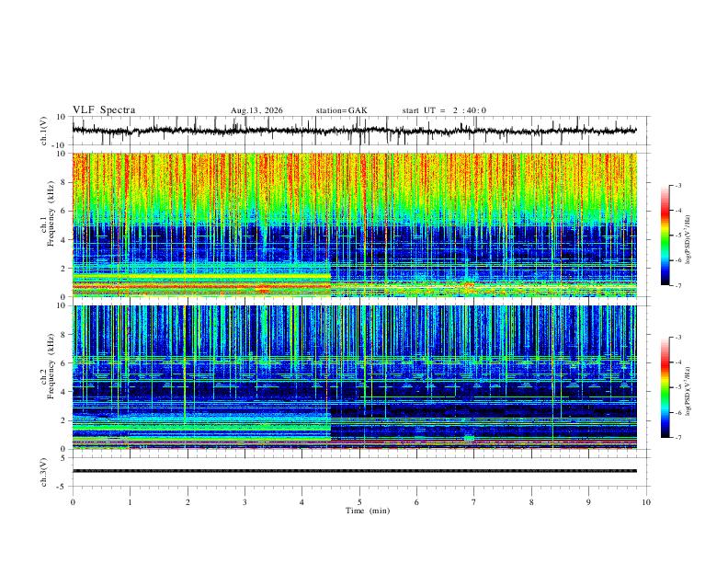
Task: Click the small cyan patch near minute 7 in ch.2
Action: click(469, 438)
